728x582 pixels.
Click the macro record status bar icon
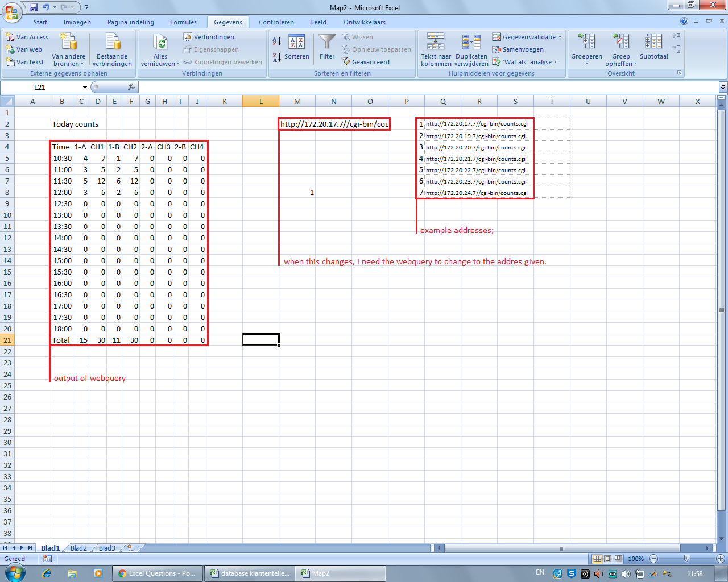tap(47, 559)
